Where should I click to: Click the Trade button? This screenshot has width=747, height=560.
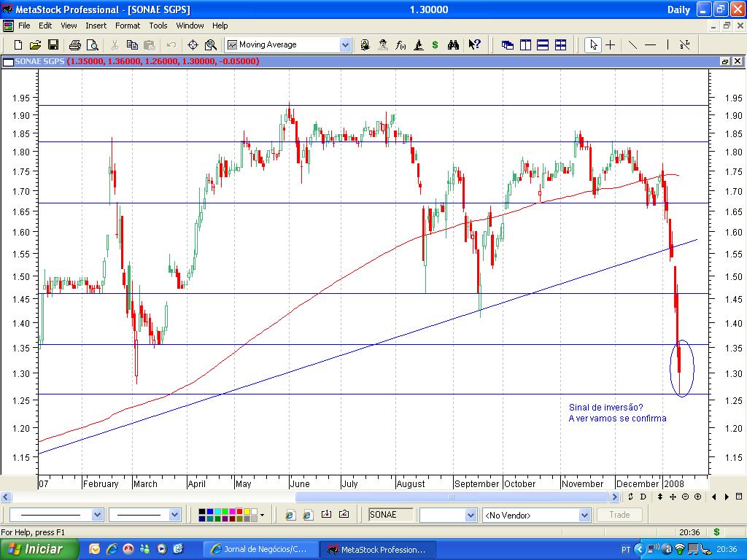pos(619,515)
